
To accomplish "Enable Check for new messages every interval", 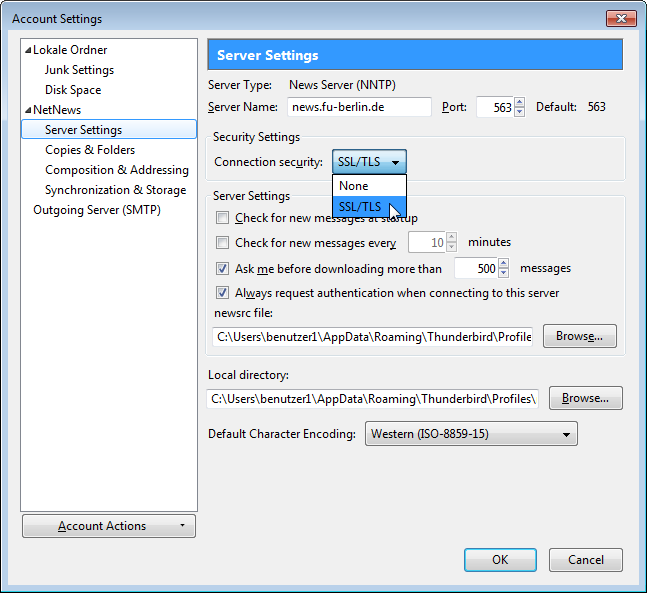I will (222, 242).
